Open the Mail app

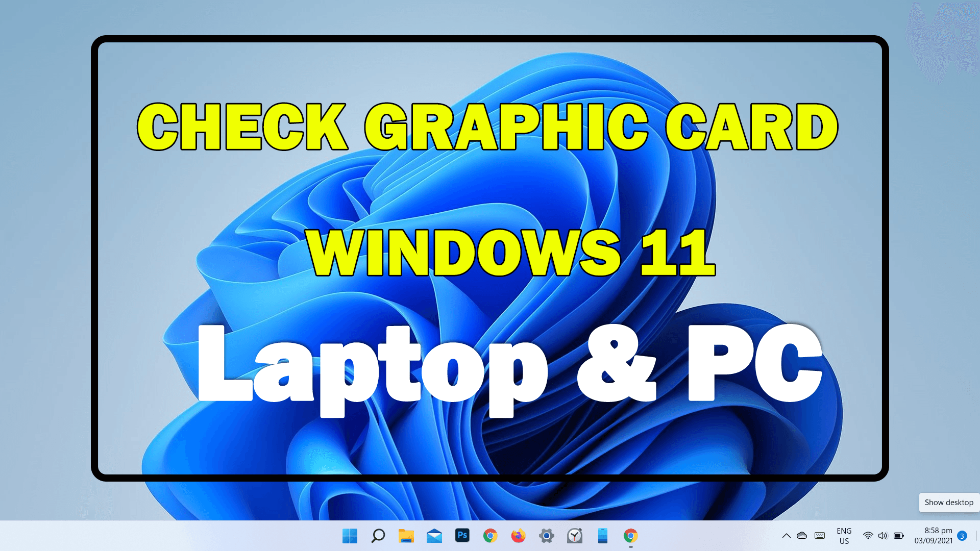point(434,536)
